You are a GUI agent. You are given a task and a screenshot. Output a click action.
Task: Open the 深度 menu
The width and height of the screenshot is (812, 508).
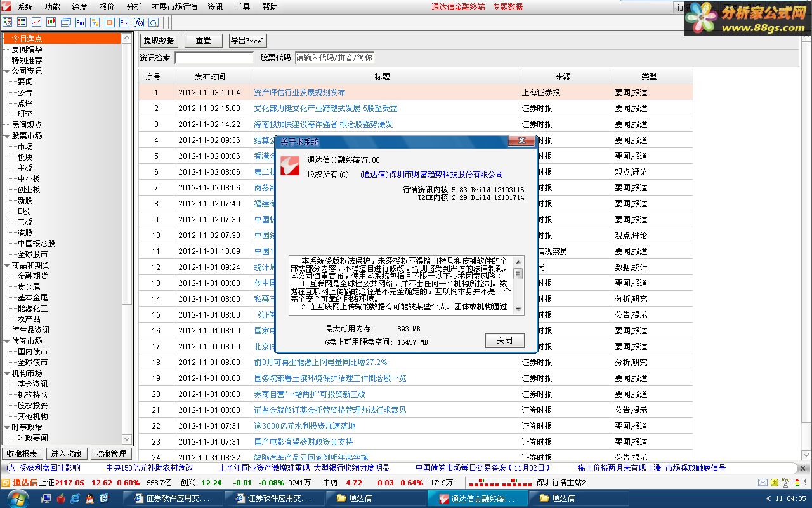79,7
